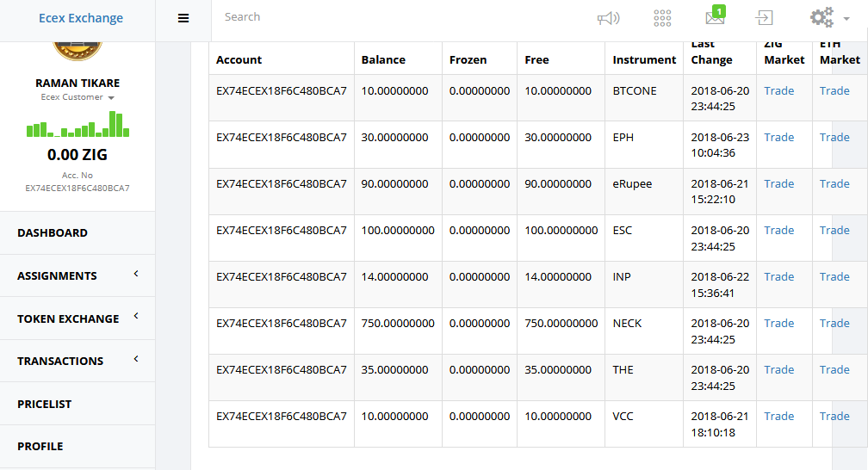
Task: Click the Ecex Exchange logo link
Action: point(81,18)
